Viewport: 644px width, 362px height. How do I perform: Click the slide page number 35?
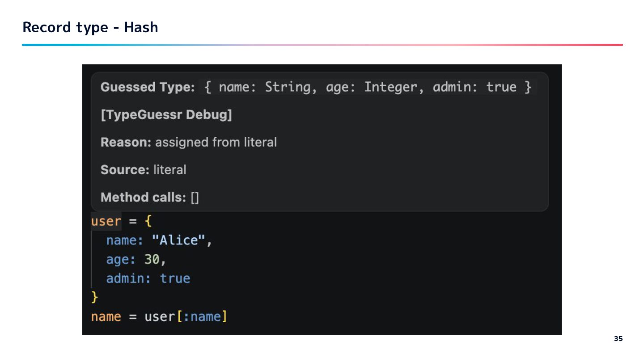[x=618, y=339]
